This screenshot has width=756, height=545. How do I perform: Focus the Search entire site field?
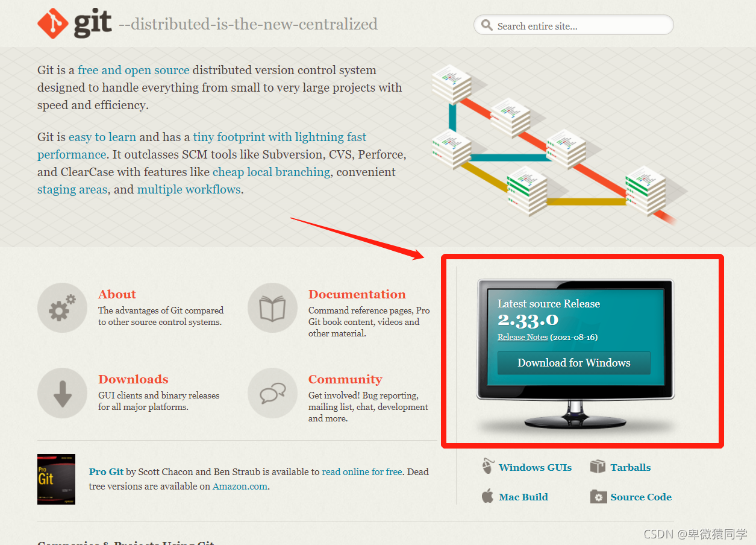(573, 25)
